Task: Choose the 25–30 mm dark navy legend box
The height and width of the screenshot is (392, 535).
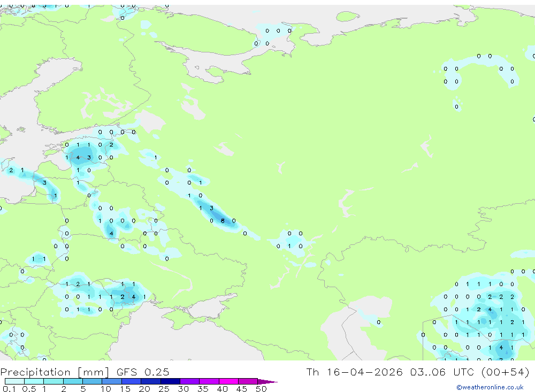Action: (x=170, y=381)
